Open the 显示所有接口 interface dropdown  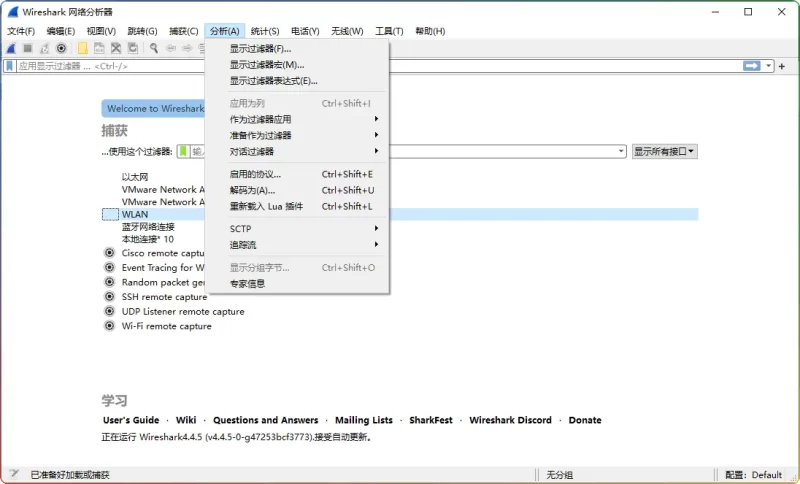pyautogui.click(x=665, y=151)
